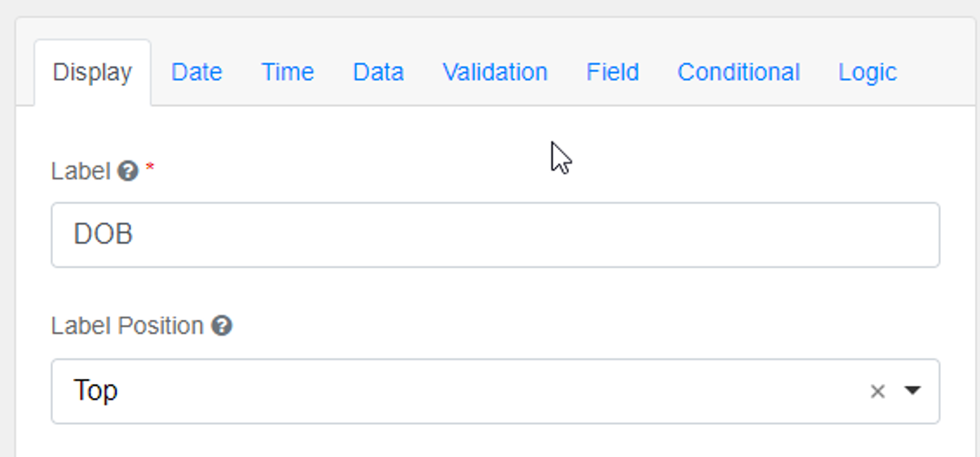980x457 pixels.
Task: Open the Date tab
Action: tap(196, 72)
